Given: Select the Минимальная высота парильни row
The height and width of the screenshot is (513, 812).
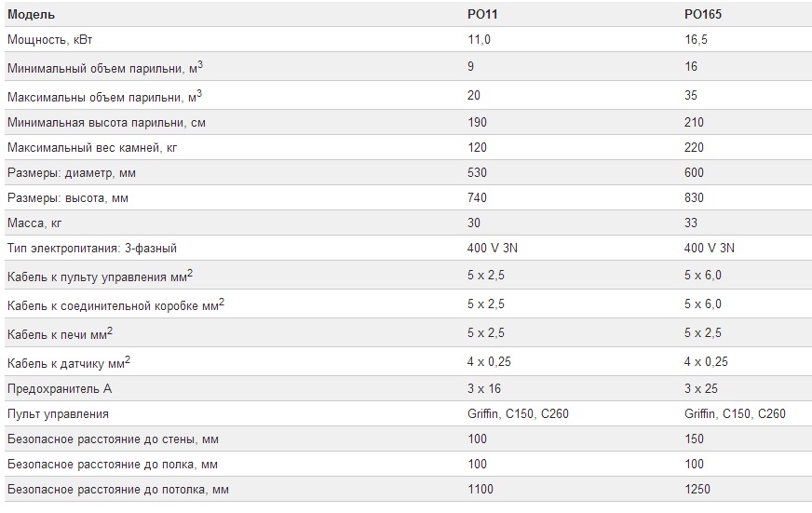Looking at the screenshot, I should (x=408, y=122).
